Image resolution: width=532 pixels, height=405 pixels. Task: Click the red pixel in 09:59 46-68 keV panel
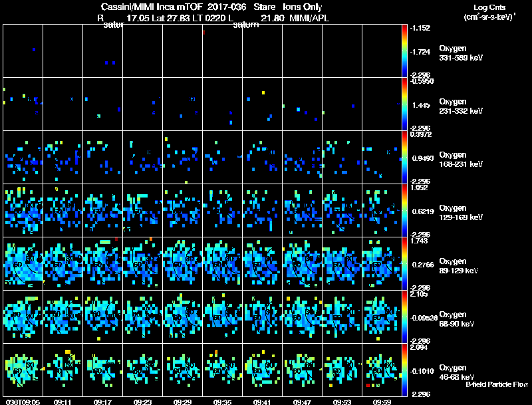(x=368, y=385)
